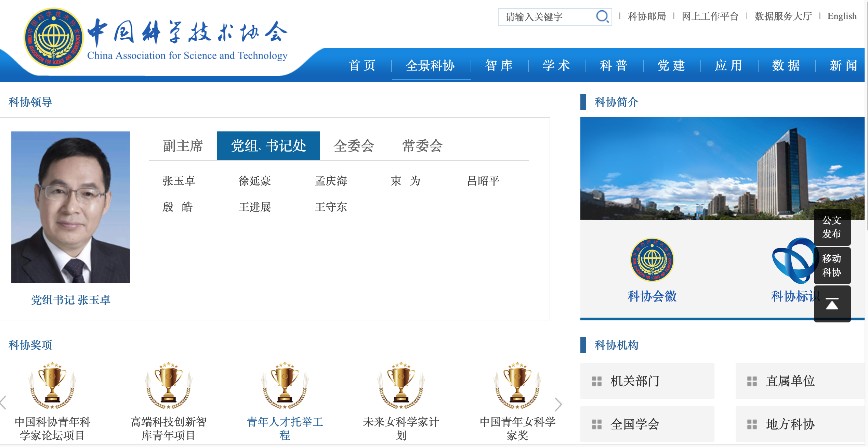Focus the keyword search input field

coord(547,17)
